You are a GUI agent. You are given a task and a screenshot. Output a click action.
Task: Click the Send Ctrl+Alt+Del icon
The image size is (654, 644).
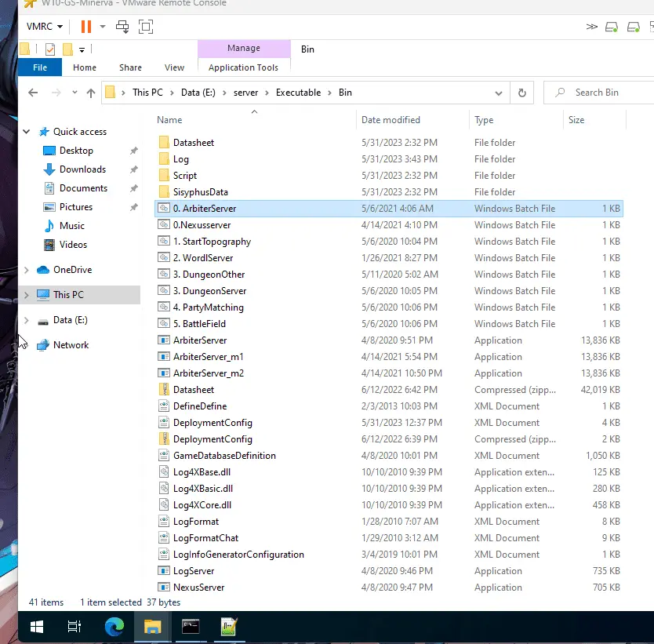122,27
